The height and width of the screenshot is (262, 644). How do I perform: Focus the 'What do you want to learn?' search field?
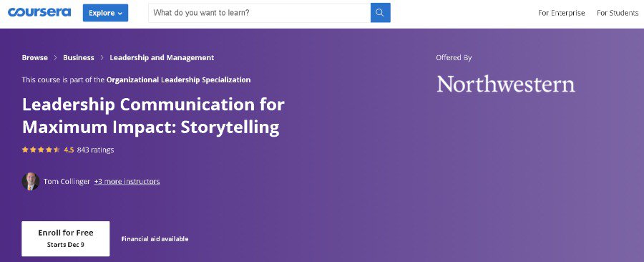click(x=259, y=13)
